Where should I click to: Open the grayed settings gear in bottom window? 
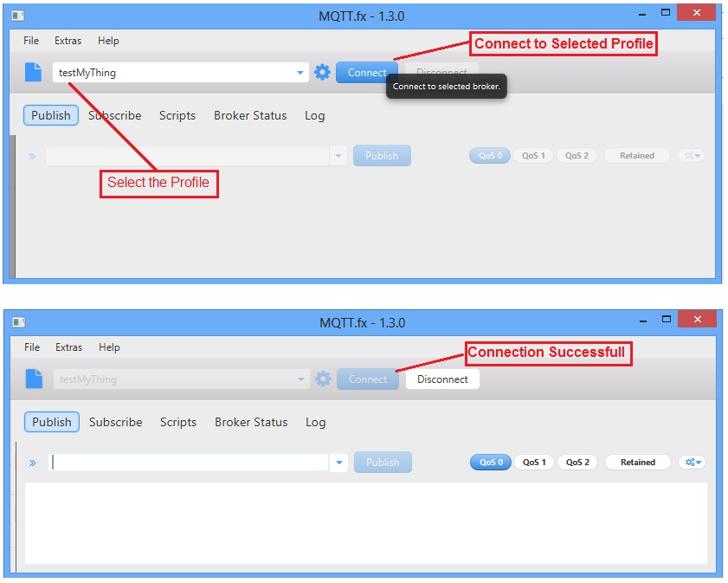click(323, 379)
